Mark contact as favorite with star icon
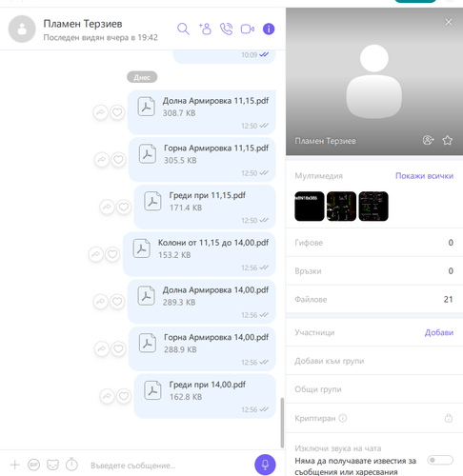 pos(448,140)
